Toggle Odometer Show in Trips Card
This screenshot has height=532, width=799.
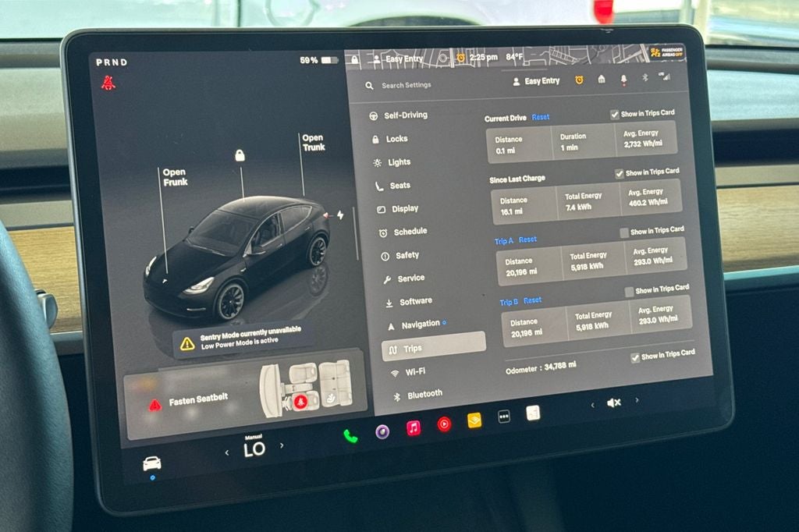click(635, 358)
